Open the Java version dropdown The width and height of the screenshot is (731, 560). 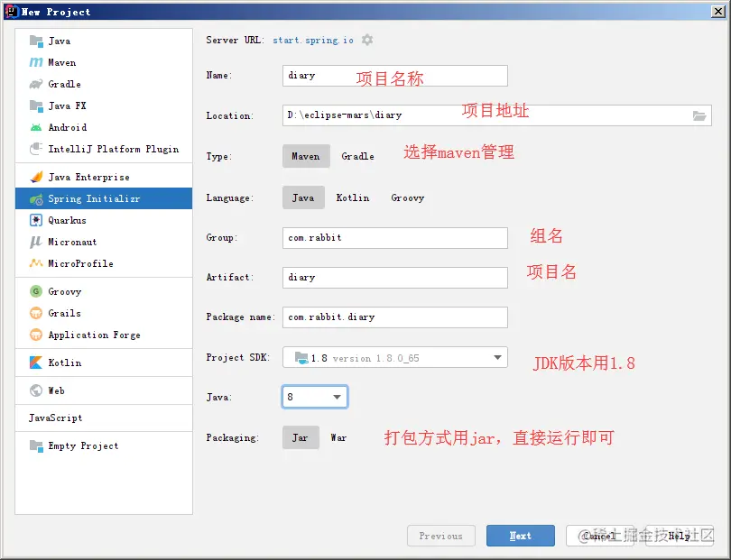click(315, 397)
